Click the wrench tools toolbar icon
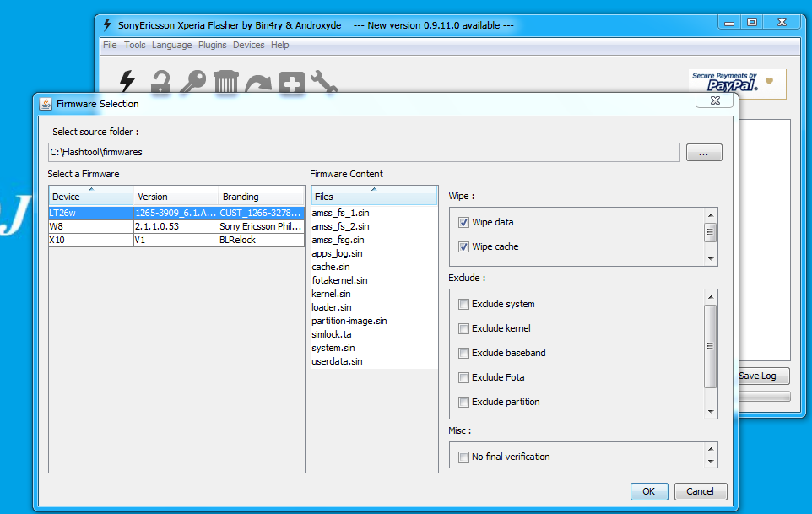Screen dimensions: 812x514 tap(323, 83)
